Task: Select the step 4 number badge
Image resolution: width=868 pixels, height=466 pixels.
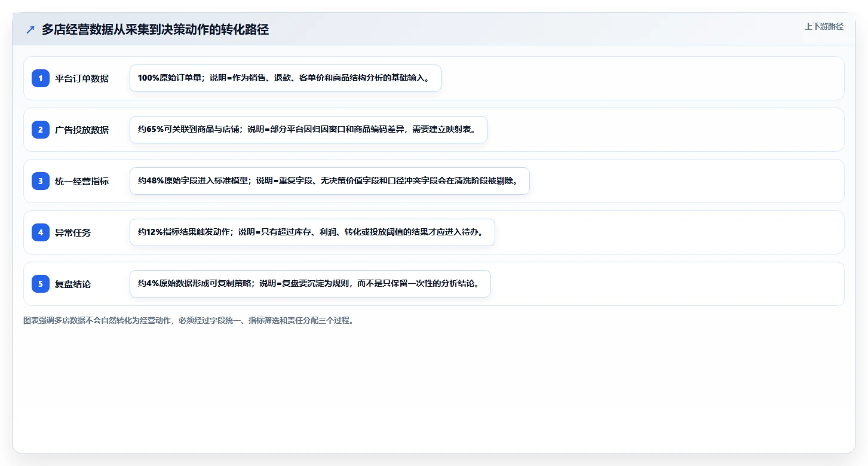Action: point(41,232)
